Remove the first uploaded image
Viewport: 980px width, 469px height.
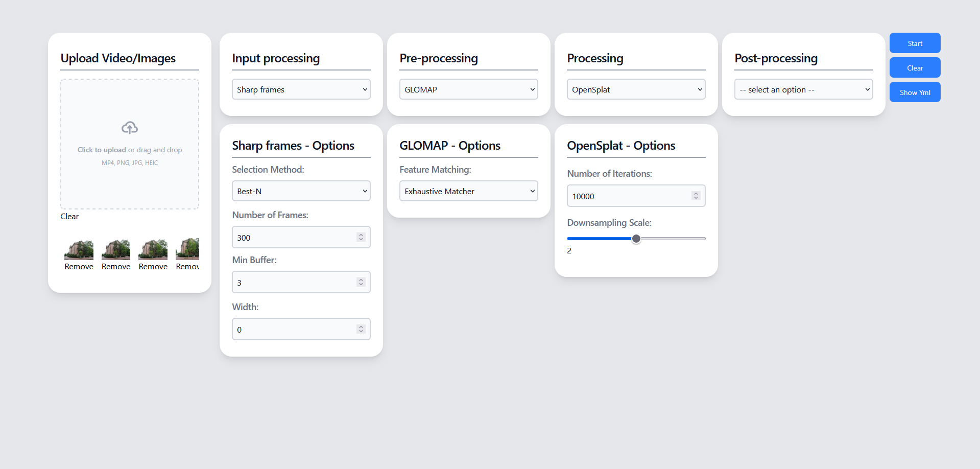[x=79, y=267]
